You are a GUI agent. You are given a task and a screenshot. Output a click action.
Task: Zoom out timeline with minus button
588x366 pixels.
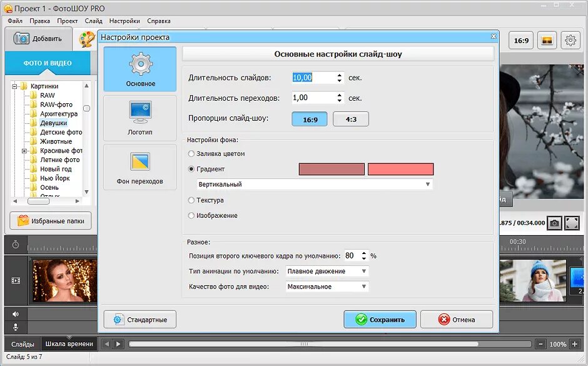click(540, 344)
